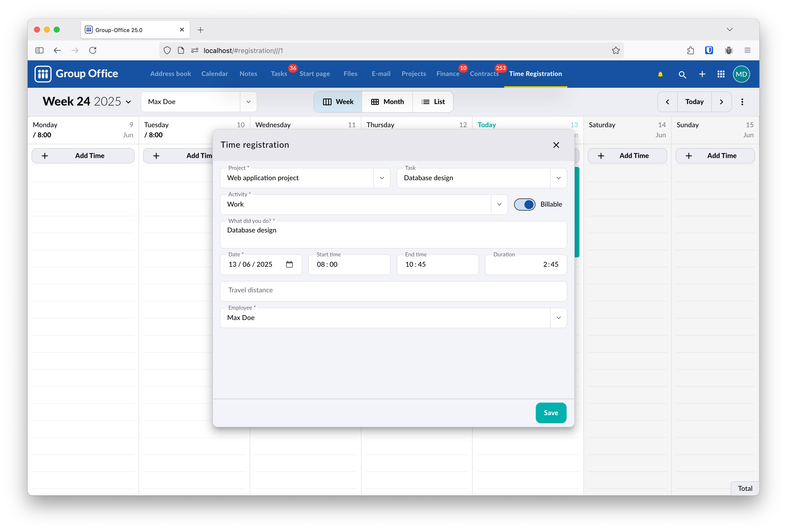Click the Group Office logo icon
This screenshot has width=787, height=532.
click(x=43, y=74)
